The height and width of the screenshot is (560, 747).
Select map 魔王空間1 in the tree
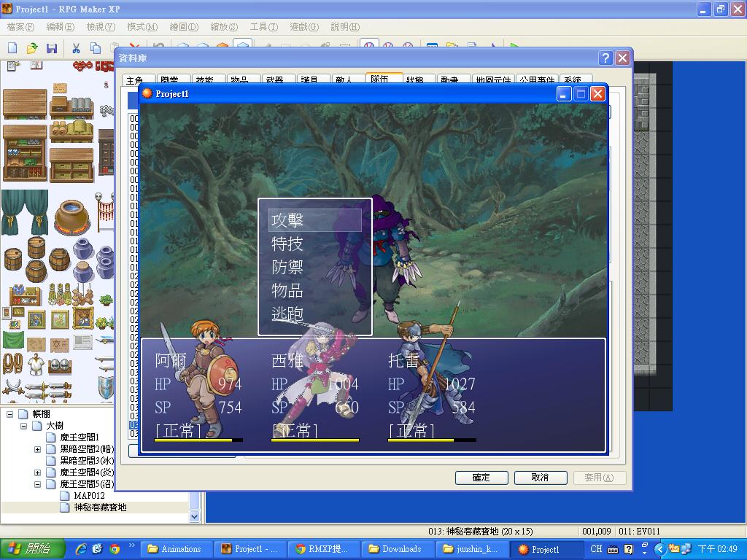[80, 437]
